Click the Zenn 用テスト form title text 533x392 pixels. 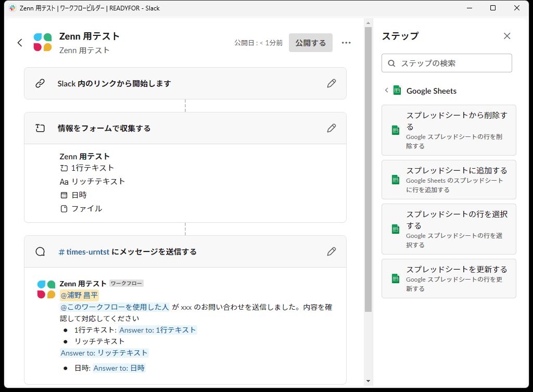point(85,157)
